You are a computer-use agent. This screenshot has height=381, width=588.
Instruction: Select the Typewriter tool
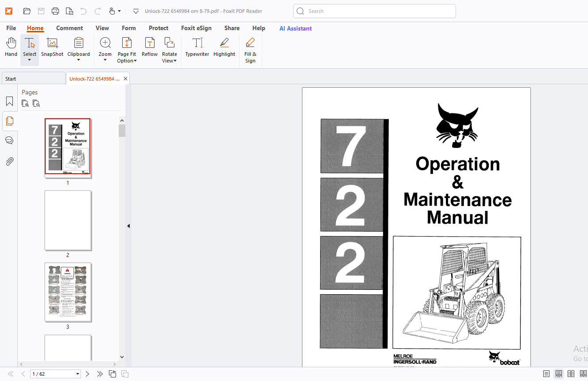pos(197,47)
